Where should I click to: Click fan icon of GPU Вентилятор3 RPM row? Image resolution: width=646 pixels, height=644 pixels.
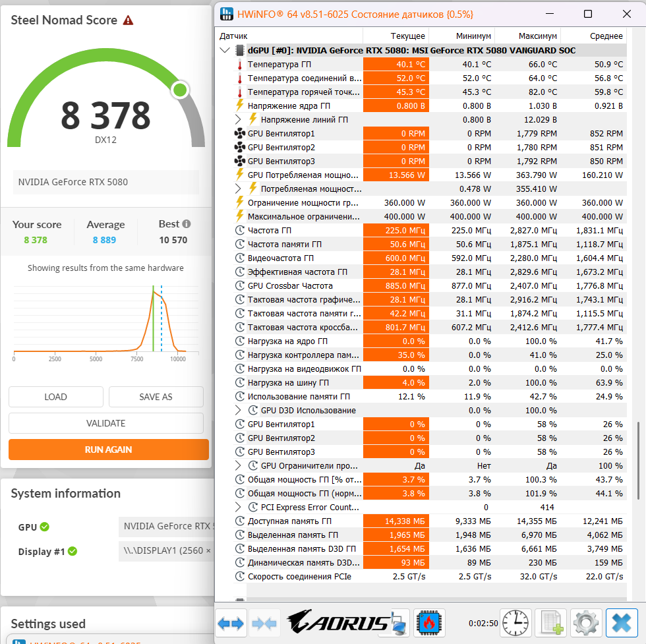click(240, 161)
